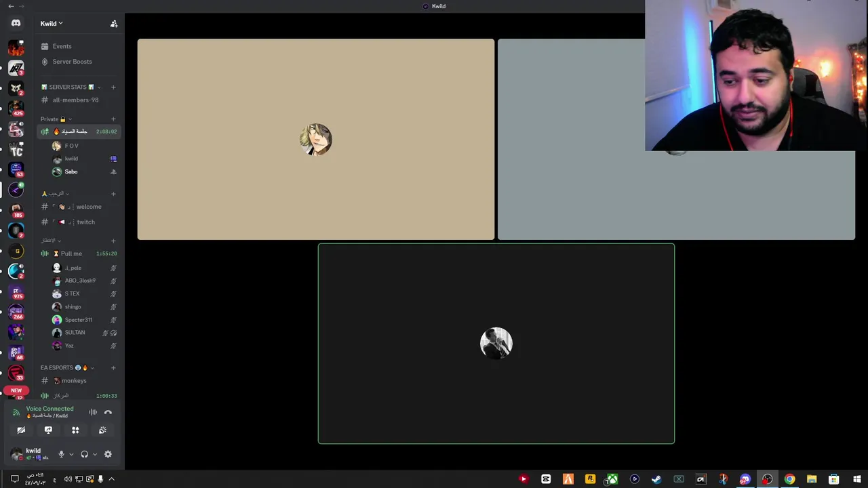Open the Kwild server name dropdown
868x488 pixels.
pyautogui.click(x=52, y=24)
